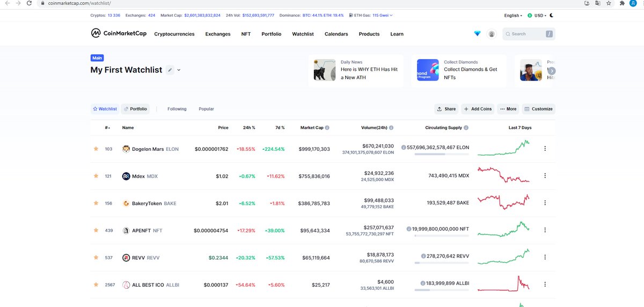Click NFT circulating supply progress bar
644x307 pixels.
coord(442,236)
